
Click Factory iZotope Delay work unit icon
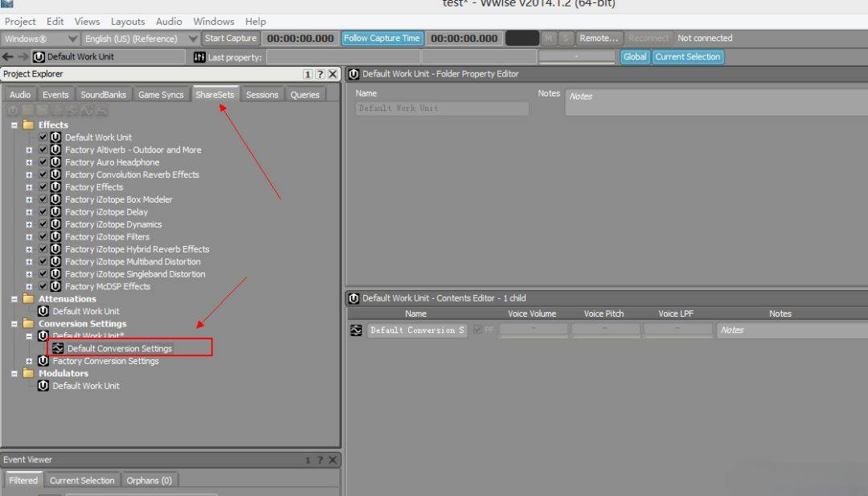pos(55,212)
